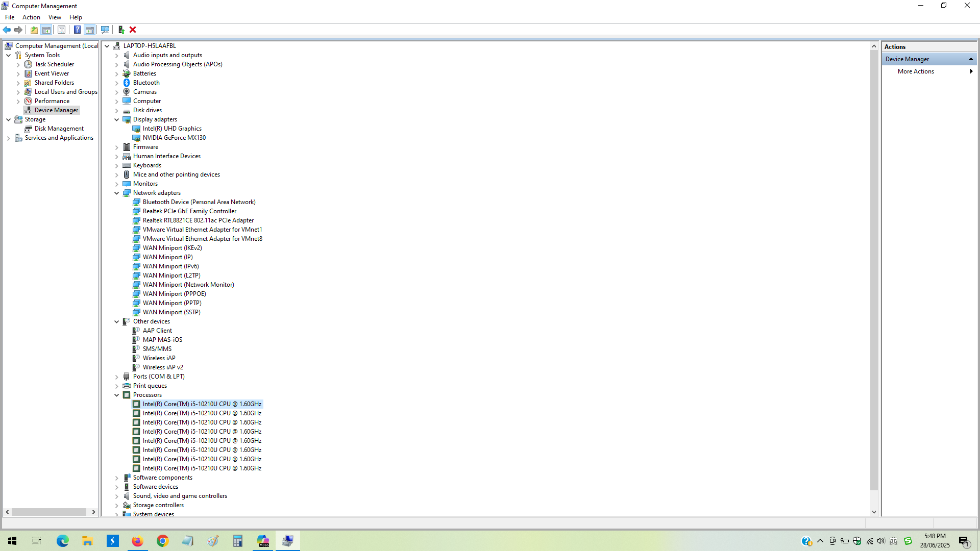Click the volume speaker tray icon
The height and width of the screenshot is (551, 980).
pos(881,541)
